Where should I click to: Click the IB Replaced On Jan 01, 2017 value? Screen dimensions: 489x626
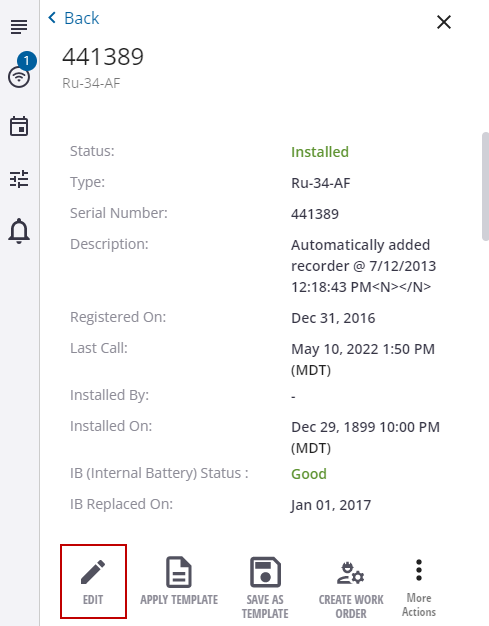click(x=331, y=505)
